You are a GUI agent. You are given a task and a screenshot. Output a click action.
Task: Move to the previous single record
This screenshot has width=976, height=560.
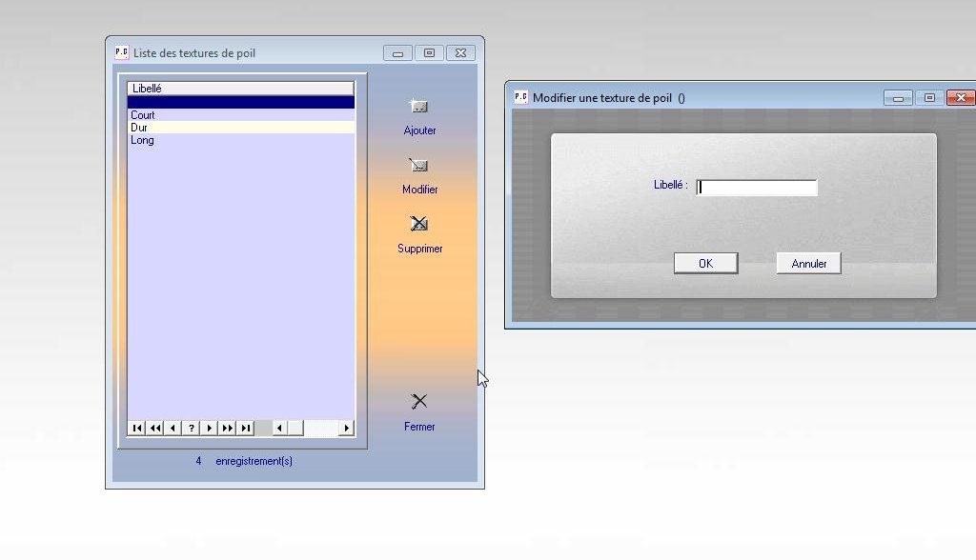tap(173, 429)
